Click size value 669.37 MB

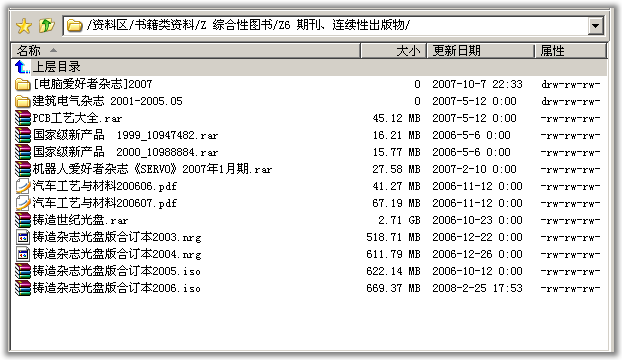[x=394, y=289]
